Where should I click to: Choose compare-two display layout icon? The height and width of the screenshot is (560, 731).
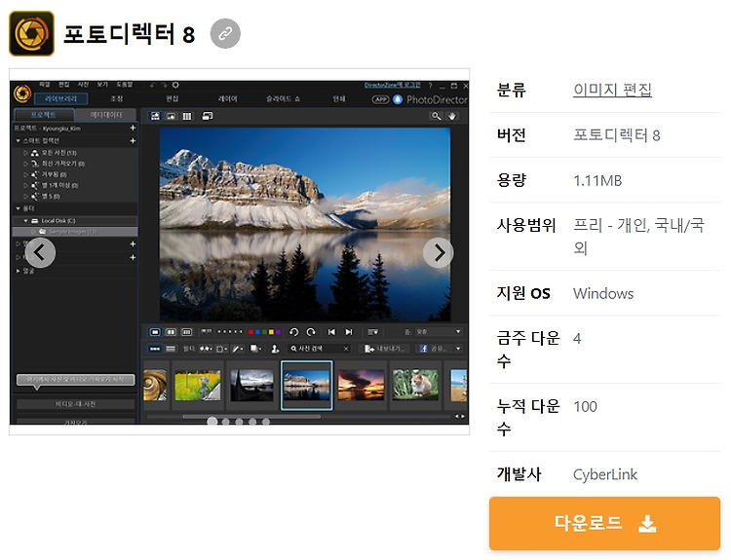172,332
